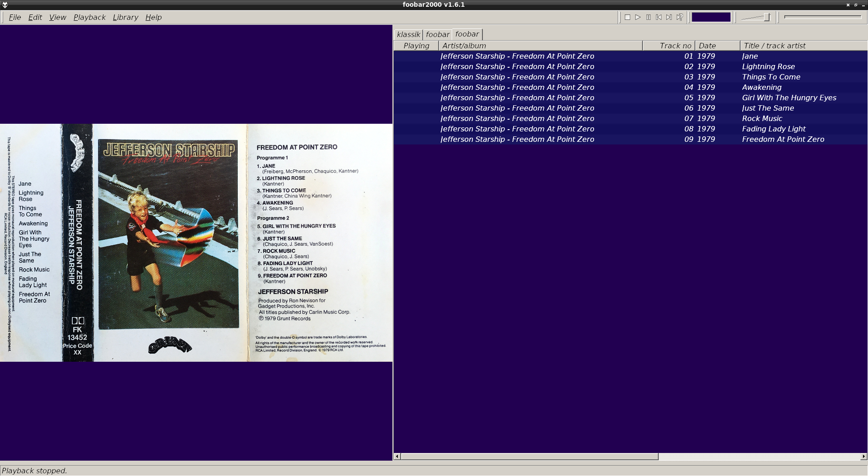Pause playback using the toolbar Pause icon
The image size is (868, 476).
(648, 17)
